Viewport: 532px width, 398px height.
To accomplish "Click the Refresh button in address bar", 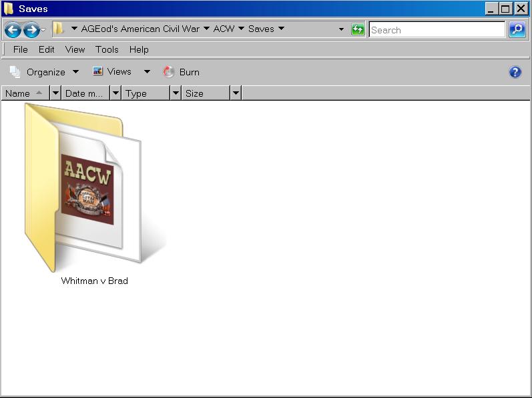I will click(x=358, y=29).
